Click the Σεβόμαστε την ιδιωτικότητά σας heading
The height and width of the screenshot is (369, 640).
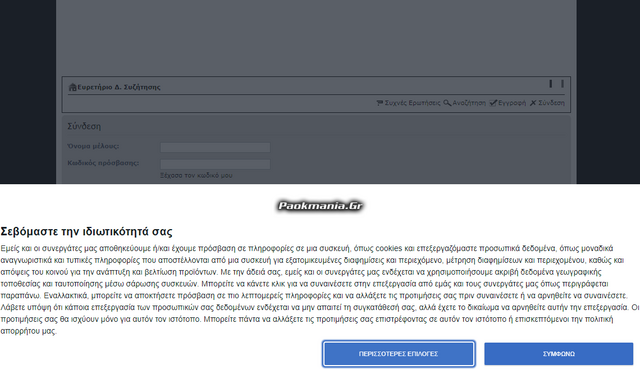(x=87, y=231)
